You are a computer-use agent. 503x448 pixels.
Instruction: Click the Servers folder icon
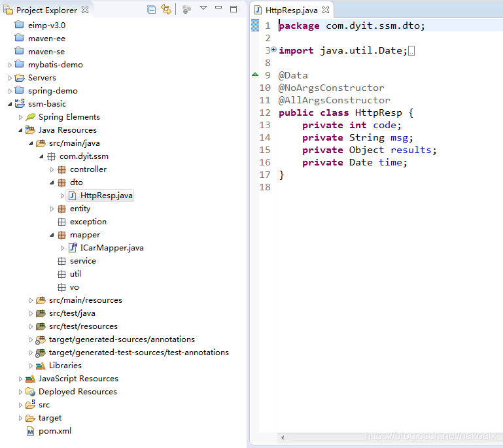click(x=20, y=78)
